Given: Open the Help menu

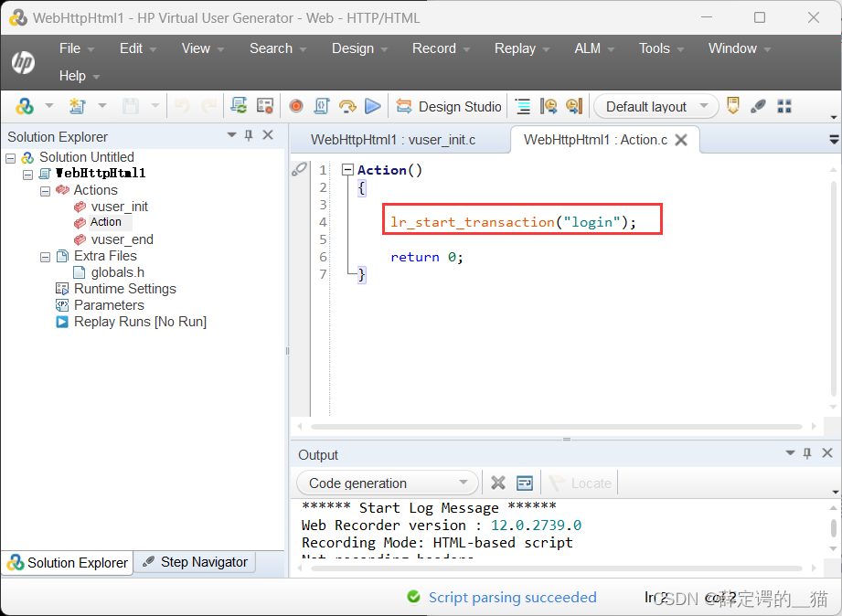Looking at the screenshot, I should pos(79,76).
